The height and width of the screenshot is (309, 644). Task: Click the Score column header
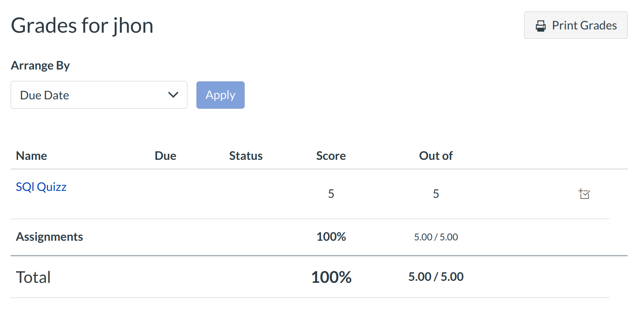331,156
